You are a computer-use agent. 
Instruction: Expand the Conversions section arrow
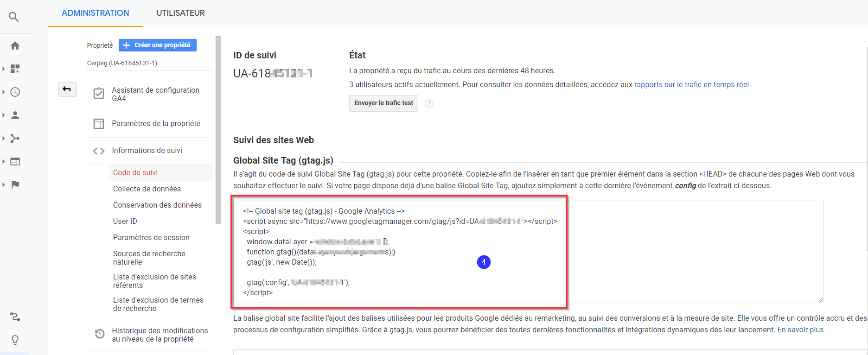pyautogui.click(x=4, y=184)
